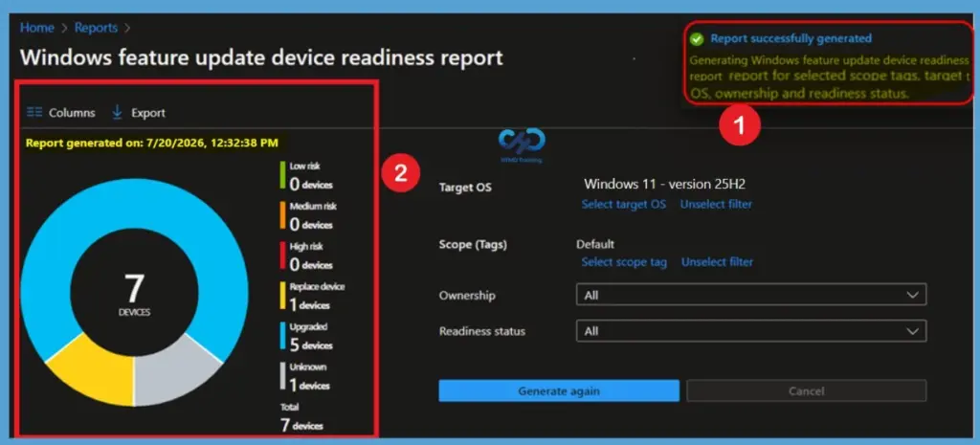Open Columns chooser from its label
The height and width of the screenshot is (445, 980).
pos(72,113)
